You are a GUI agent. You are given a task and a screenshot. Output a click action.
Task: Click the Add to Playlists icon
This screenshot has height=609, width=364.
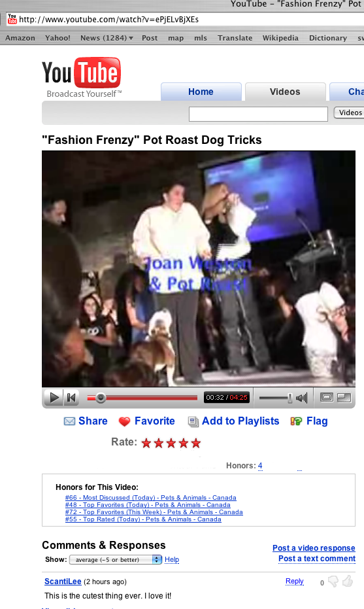click(x=193, y=422)
